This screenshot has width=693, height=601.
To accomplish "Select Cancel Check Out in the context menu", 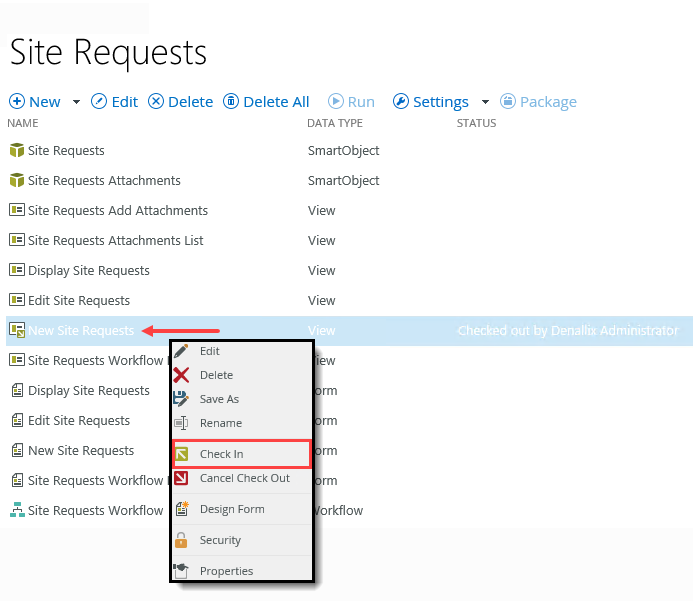I will pyautogui.click(x=244, y=478).
